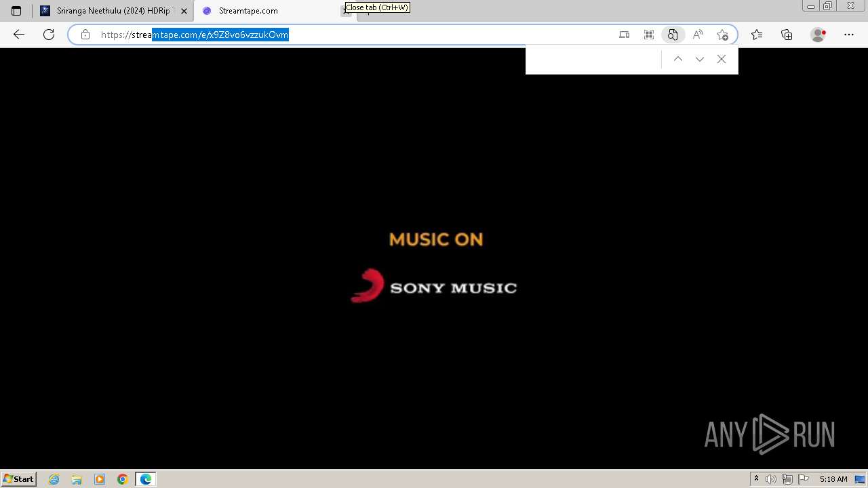Close the find-on-page bar
The width and height of the screenshot is (868, 488).
point(722,59)
